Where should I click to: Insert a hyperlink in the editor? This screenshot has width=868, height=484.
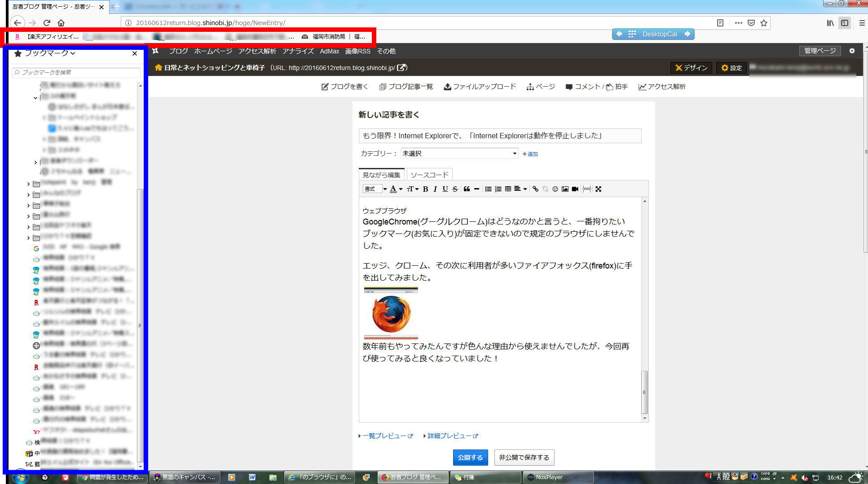535,189
